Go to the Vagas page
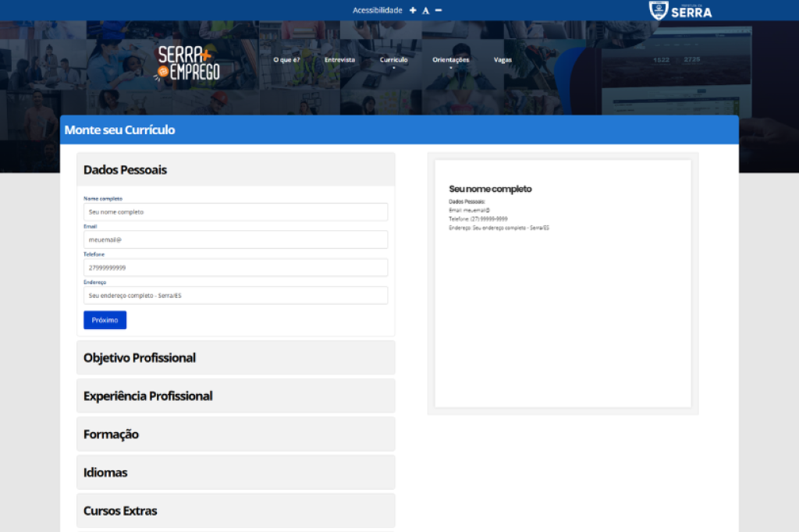The image size is (799, 532). tap(502, 59)
